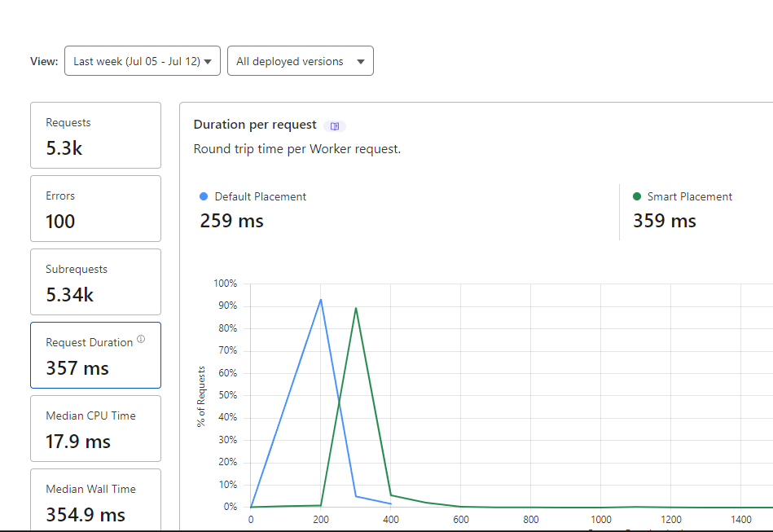This screenshot has width=773, height=532.
Task: Open the Duration per request documentation icon
Action: point(335,126)
